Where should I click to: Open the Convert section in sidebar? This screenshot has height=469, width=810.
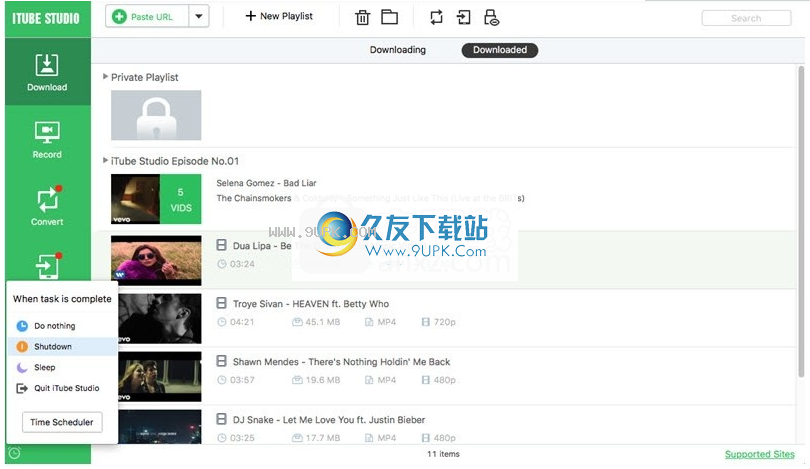pos(47,206)
